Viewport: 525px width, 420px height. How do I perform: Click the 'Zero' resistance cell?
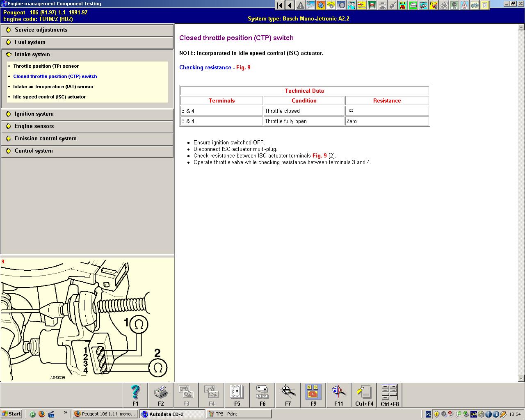point(387,121)
